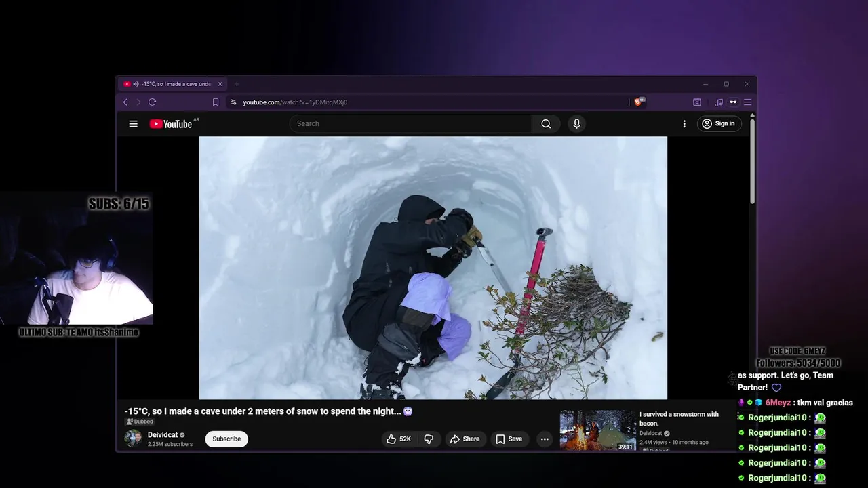
Task: Open 'I survived a snowstorm with bacon' thumbnail
Action: click(x=597, y=430)
